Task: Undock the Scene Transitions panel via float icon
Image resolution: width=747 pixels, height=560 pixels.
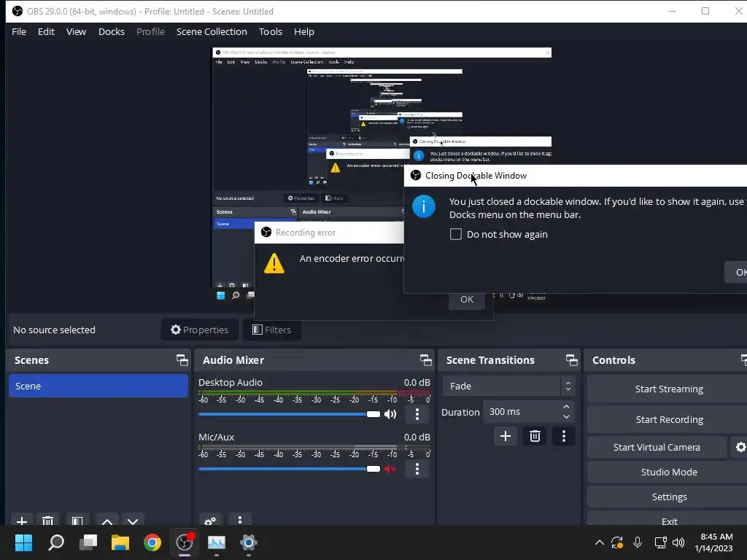Action: pyautogui.click(x=572, y=360)
